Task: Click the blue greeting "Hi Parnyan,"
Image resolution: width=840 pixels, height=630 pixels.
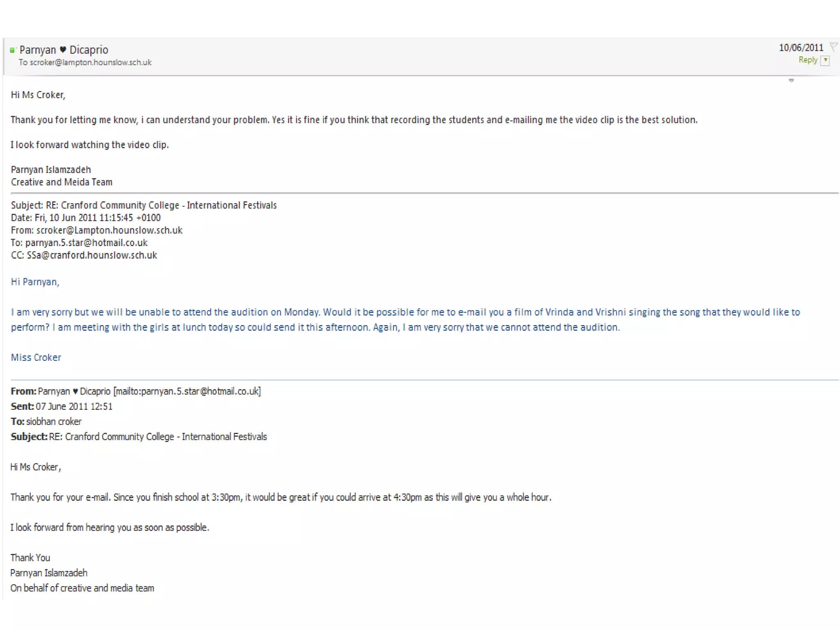Action: click(35, 282)
